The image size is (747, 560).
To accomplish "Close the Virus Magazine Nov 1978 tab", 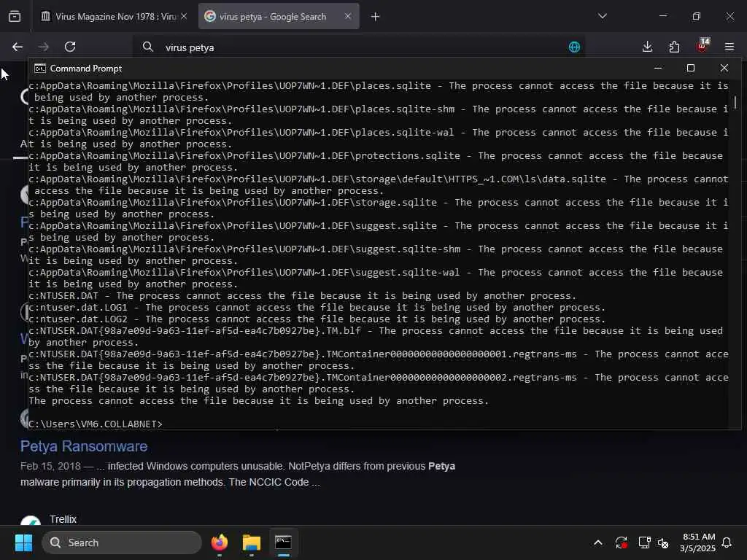I will 184,16.
